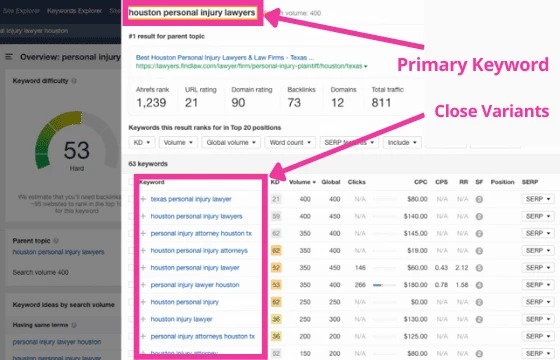Expand plus icon for texas personal injury lawyer
Screen dimensions: 560x360
pyautogui.click(x=143, y=199)
